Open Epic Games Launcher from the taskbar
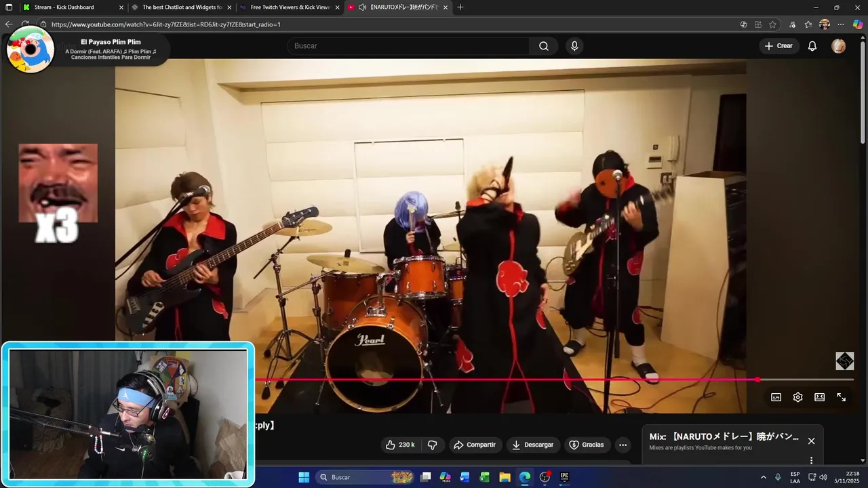The height and width of the screenshot is (488, 868). [564, 477]
